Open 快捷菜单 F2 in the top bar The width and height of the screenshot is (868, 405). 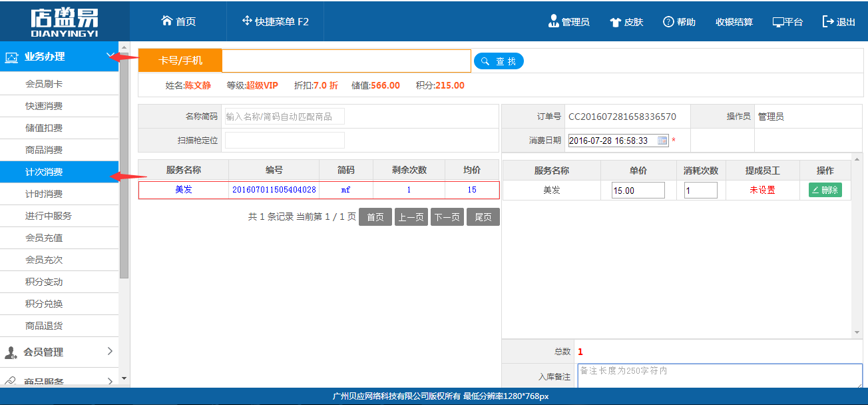(276, 21)
